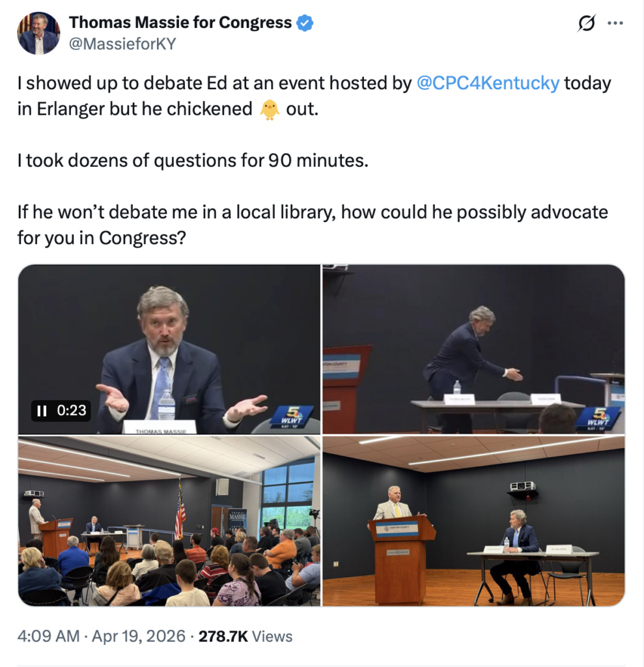Click the blue verified checkmark badge
The height and width of the screenshot is (667, 644).
click(305, 23)
